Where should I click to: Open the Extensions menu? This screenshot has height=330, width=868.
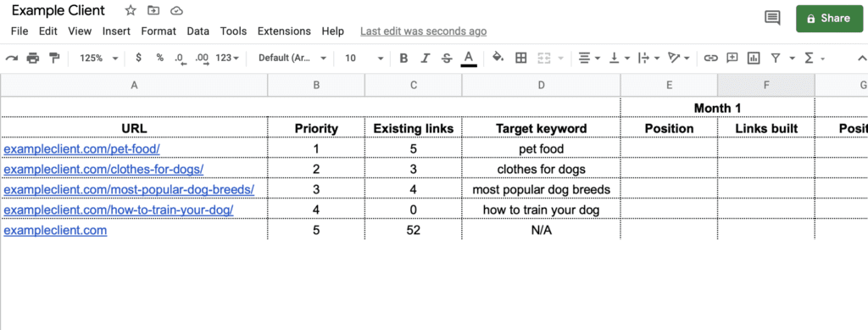(x=284, y=31)
